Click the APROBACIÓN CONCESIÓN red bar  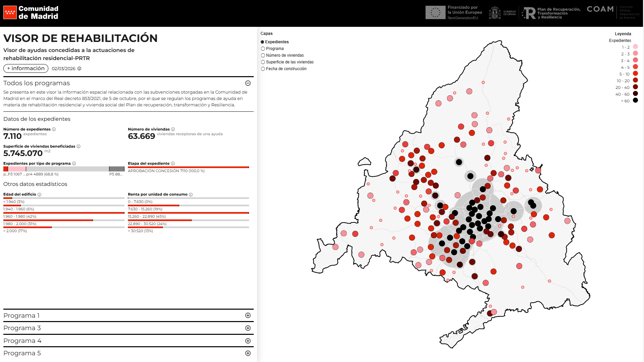point(188,167)
